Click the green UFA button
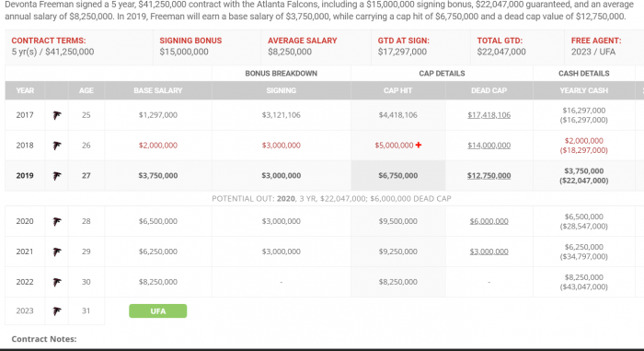 [x=157, y=311]
